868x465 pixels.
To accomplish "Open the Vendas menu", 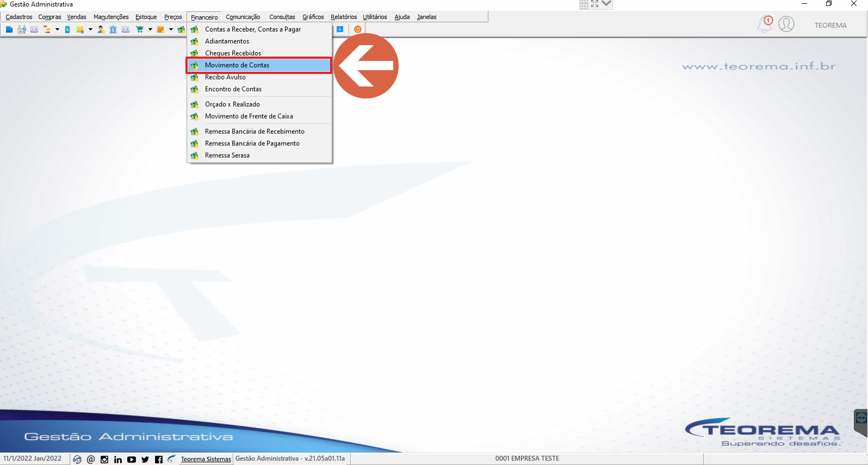I will [77, 17].
